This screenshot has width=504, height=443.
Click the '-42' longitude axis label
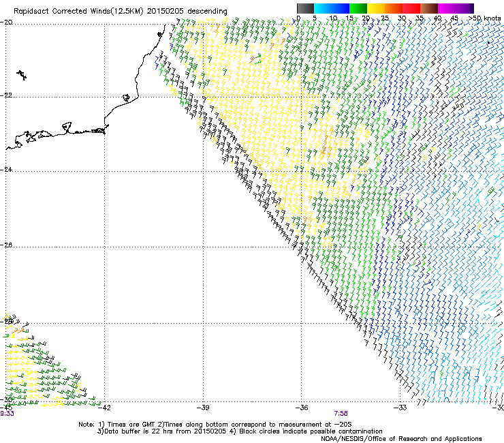[x=104, y=408]
